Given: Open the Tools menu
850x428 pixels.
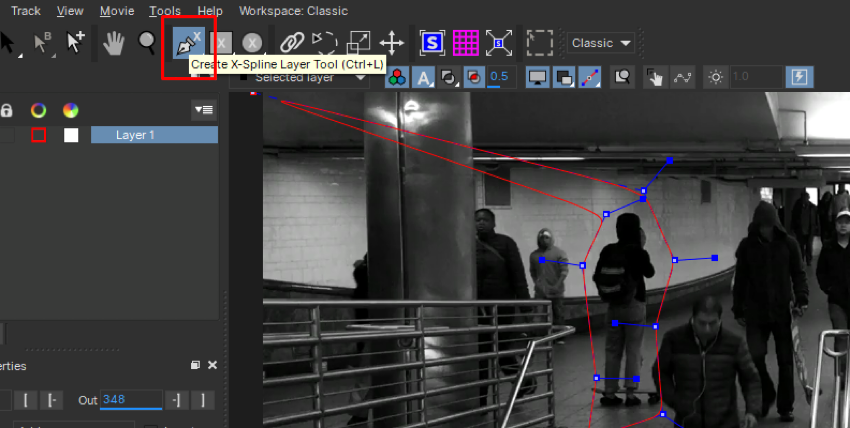Looking at the screenshot, I should 165,11.
